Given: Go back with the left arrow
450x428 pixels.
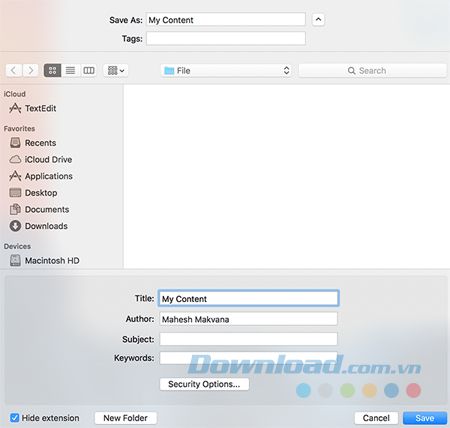Looking at the screenshot, I should [x=14, y=70].
